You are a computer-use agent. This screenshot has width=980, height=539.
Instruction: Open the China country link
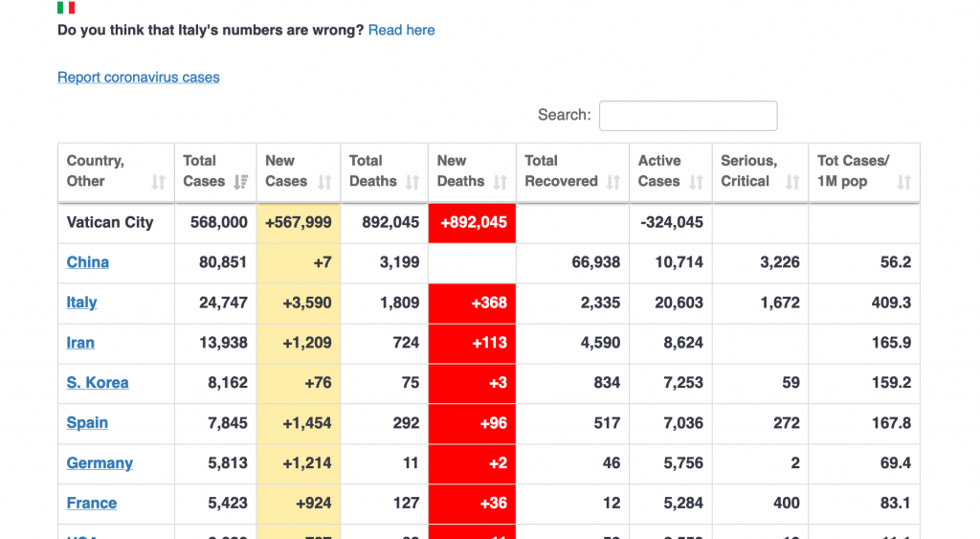pyautogui.click(x=88, y=262)
